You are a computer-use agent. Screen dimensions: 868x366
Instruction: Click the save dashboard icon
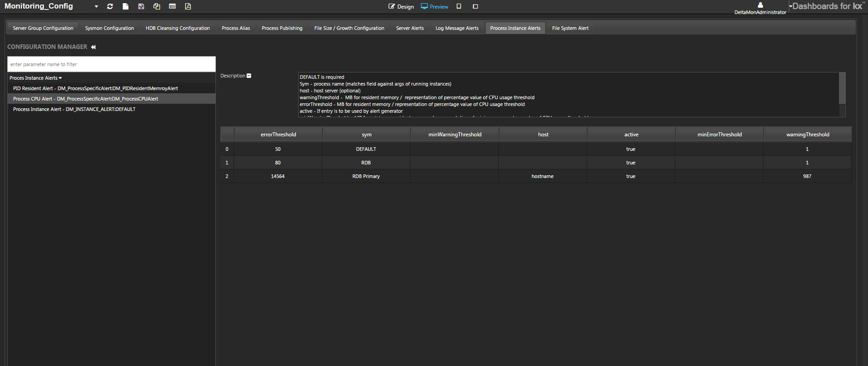point(141,6)
